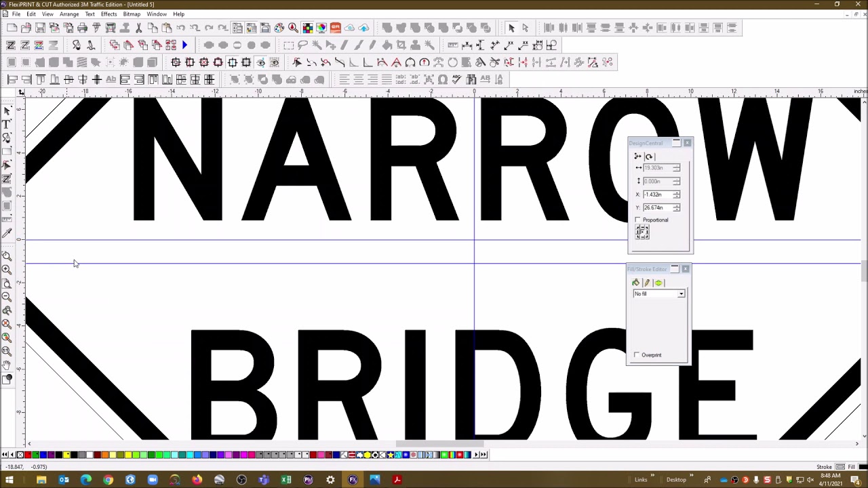
Task: Select the Fill bucket tab in Fill/Stroke Editor
Action: 635,283
